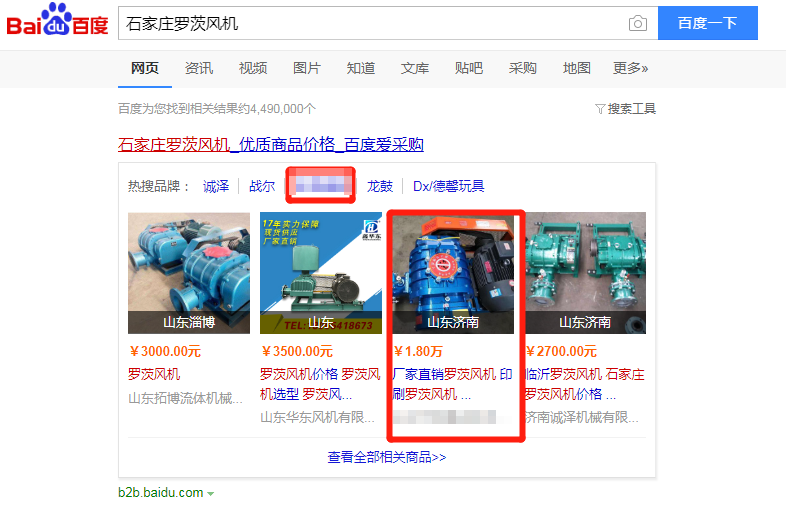Click the ¥2700.00元 price

561,351
